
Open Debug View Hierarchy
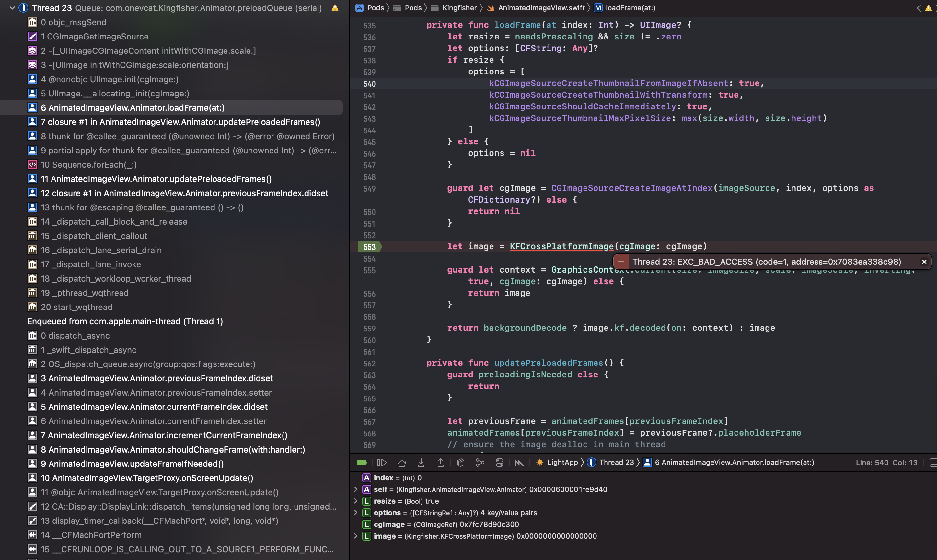click(460, 462)
